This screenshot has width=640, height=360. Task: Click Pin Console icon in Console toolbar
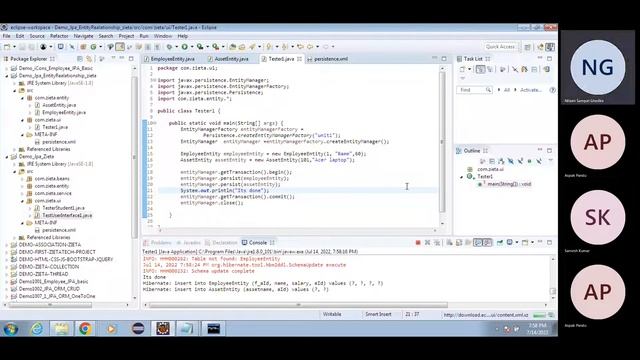500,242
